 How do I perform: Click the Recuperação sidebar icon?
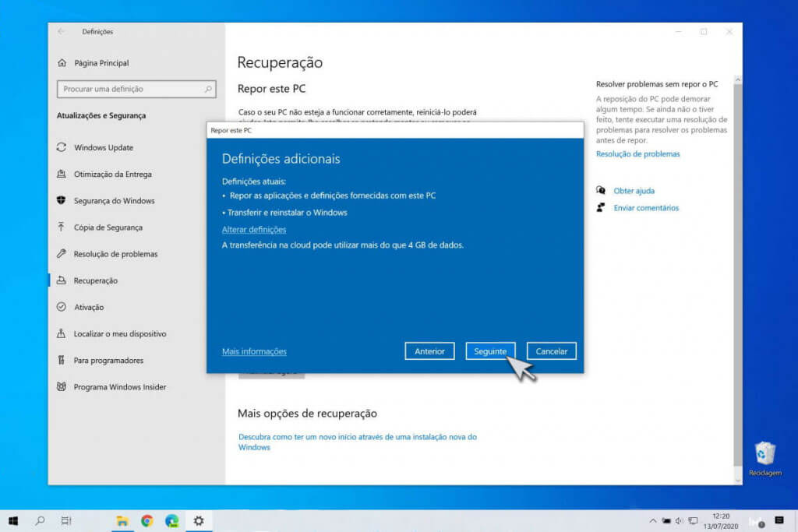click(x=62, y=280)
